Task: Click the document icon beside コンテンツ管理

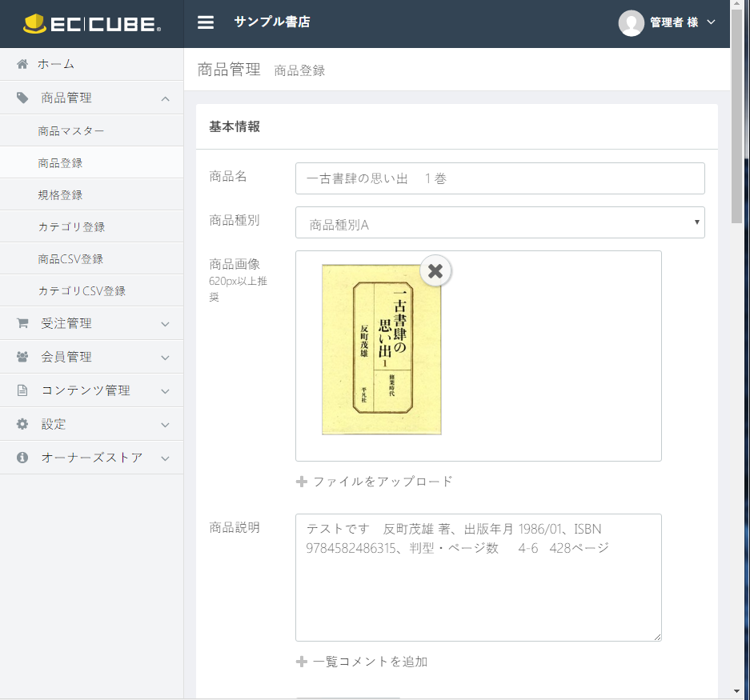Action: point(22,390)
